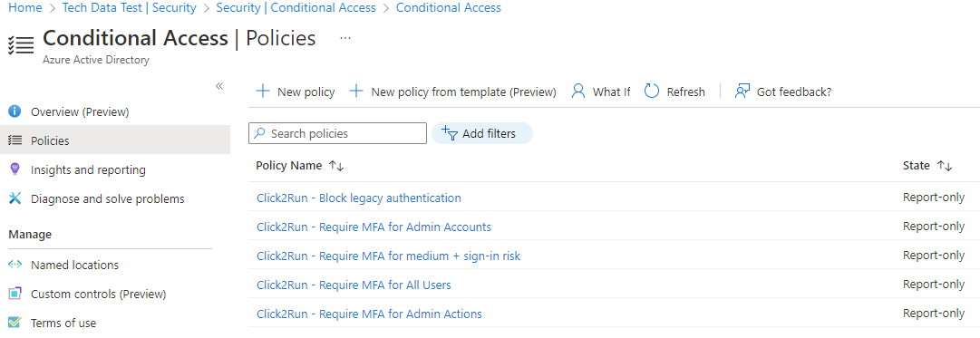The height and width of the screenshot is (338, 980).
Task: Open Click2Run - Require MFA for All Users
Action: [x=354, y=285]
